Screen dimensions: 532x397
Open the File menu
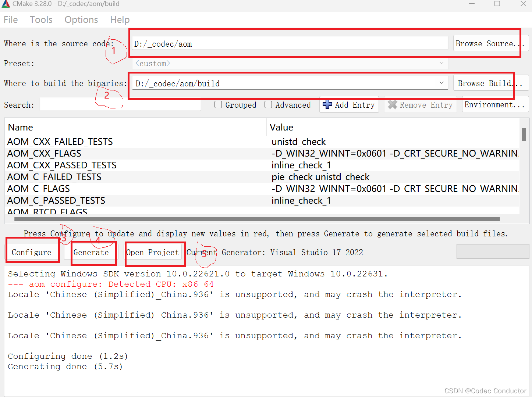10,19
